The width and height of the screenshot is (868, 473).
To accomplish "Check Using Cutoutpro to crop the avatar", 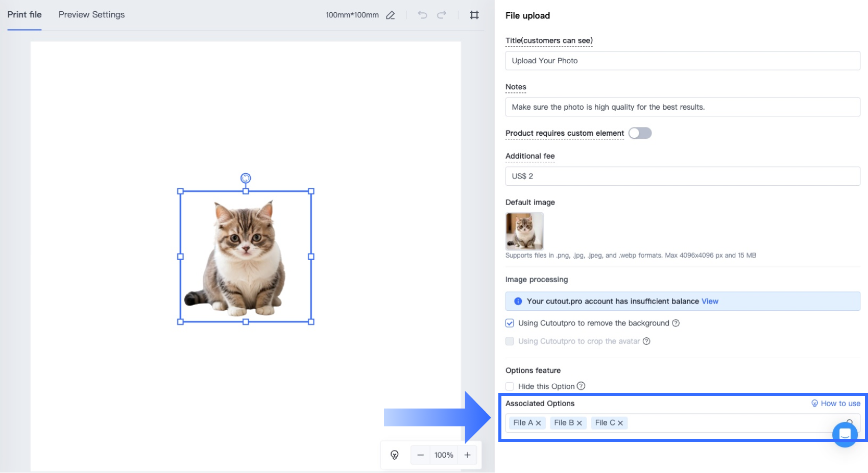I will tap(510, 341).
